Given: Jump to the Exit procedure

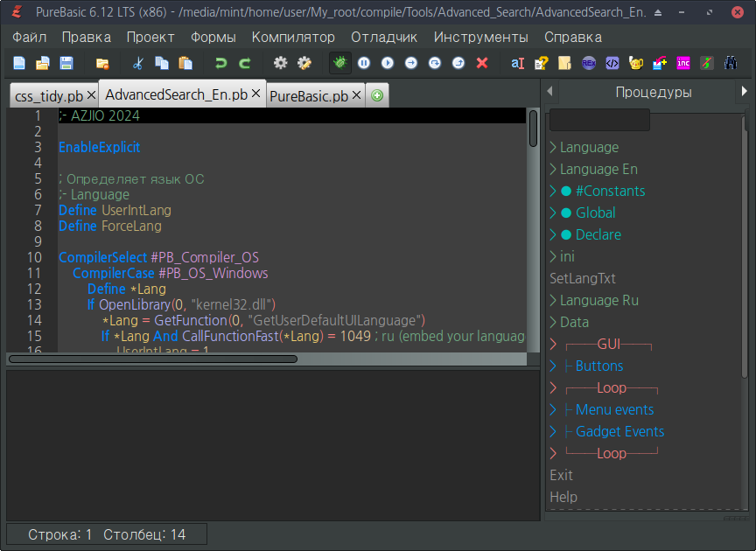Looking at the screenshot, I should [561, 475].
